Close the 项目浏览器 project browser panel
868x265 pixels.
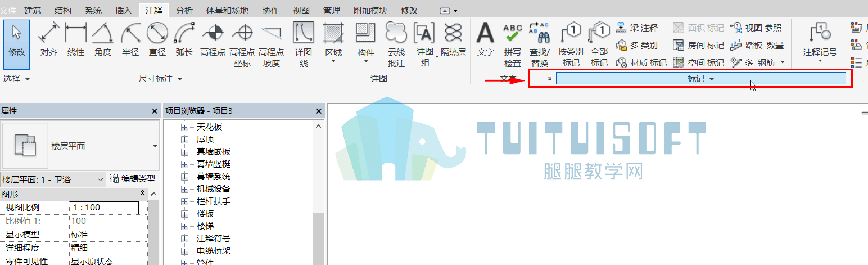click(x=319, y=111)
